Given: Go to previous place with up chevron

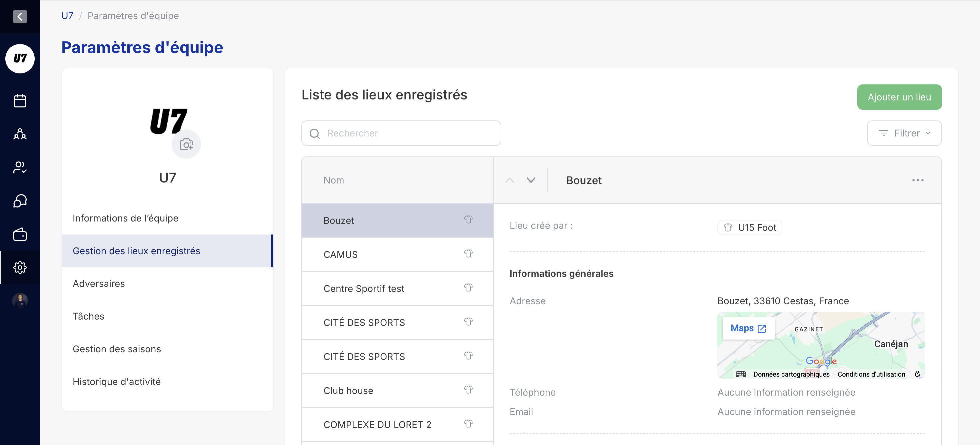Looking at the screenshot, I should (509, 180).
